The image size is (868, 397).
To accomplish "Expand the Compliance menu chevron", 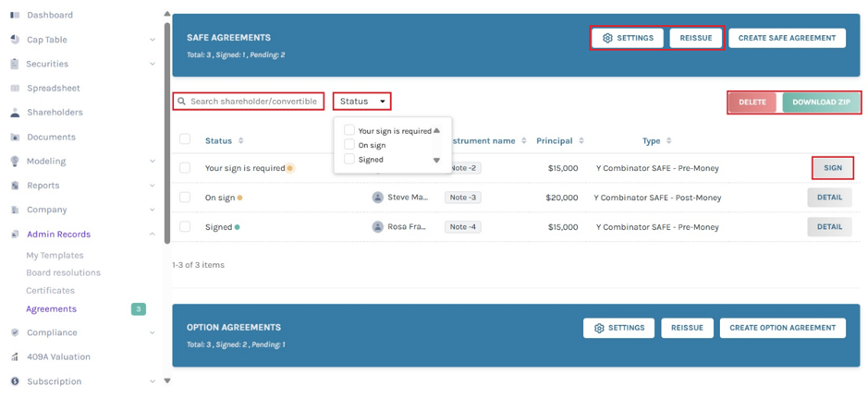I will coord(153,333).
